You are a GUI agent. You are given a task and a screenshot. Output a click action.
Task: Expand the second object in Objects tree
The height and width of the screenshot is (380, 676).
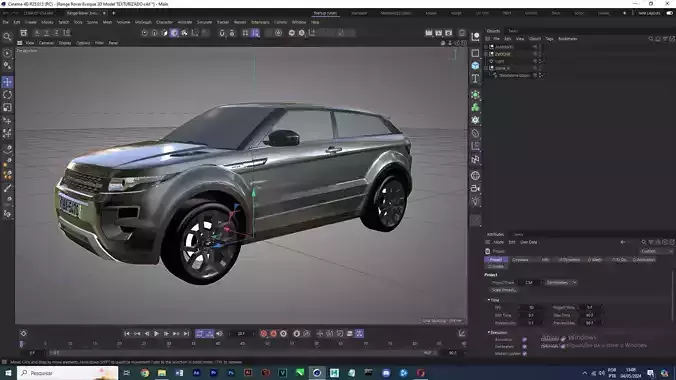point(486,54)
